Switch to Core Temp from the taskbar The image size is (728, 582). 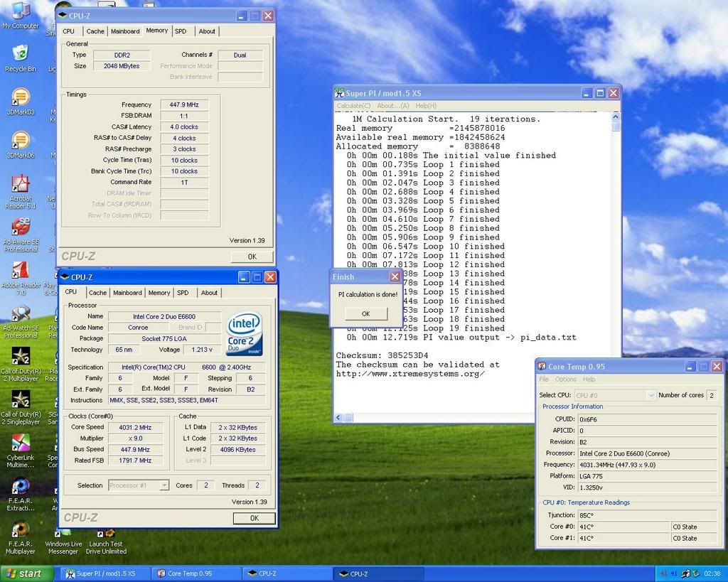tap(197, 573)
